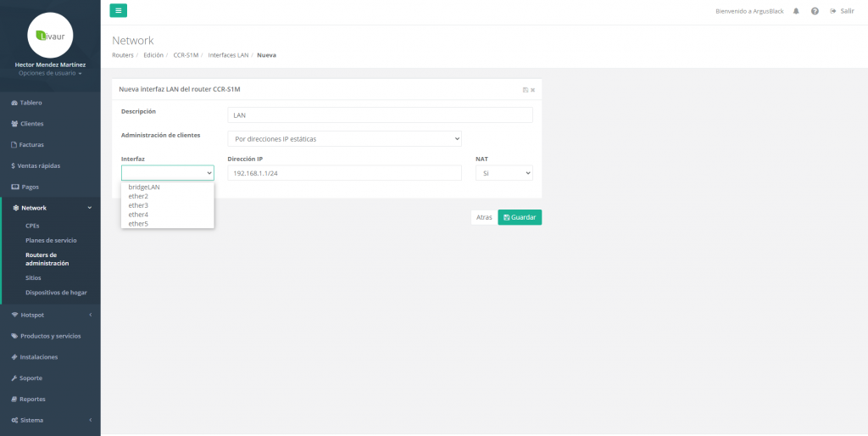The image size is (868, 436).
Task: Click the Network snowflake-style icon
Action: tap(16, 209)
